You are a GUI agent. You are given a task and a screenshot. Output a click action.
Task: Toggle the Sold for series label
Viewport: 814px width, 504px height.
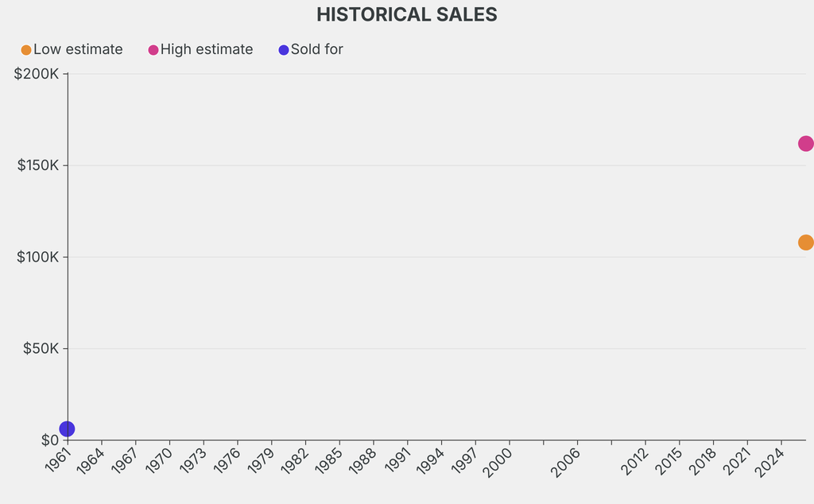(316, 49)
